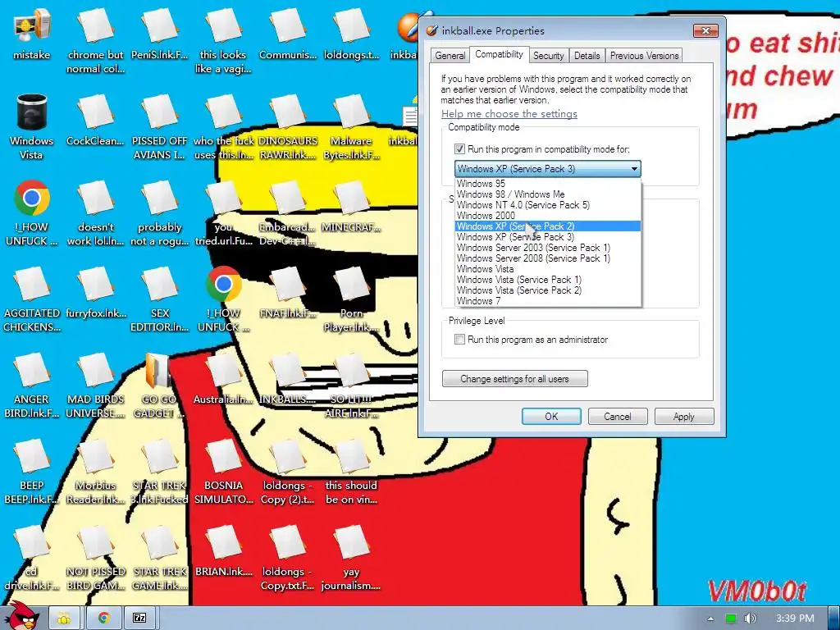Choose Windows 2000 option
840x630 pixels.
tap(547, 216)
